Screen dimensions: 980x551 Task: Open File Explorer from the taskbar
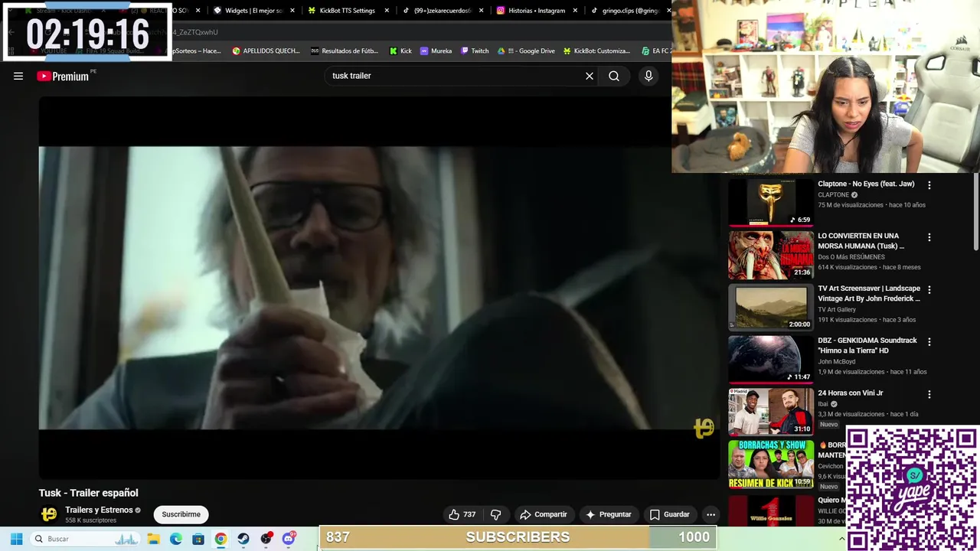(154, 539)
